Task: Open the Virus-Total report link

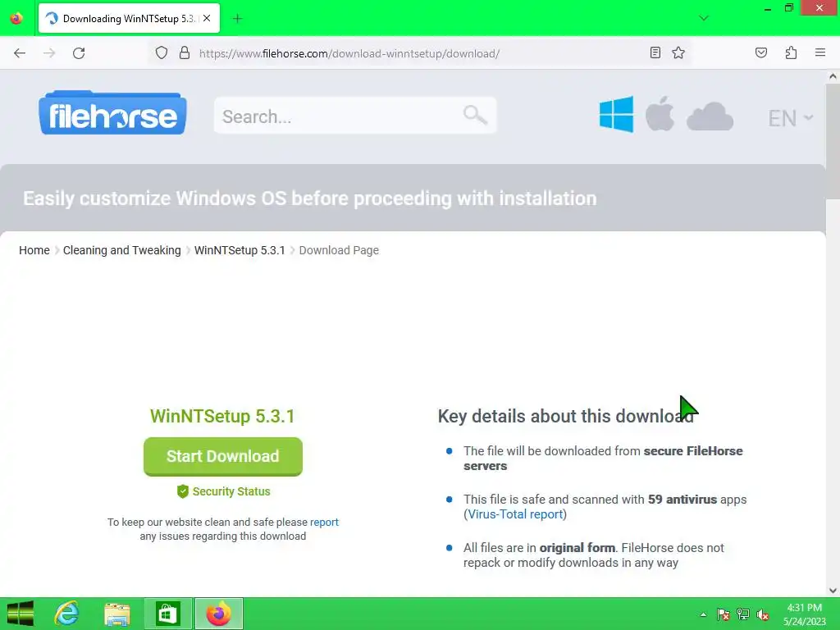Action: point(515,514)
